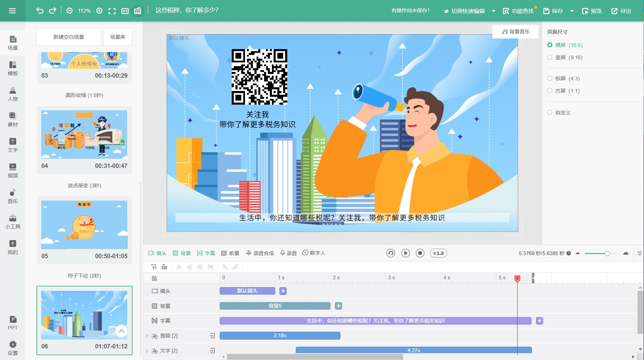Click 新建空白场景 button
The width and height of the screenshot is (644, 360).
[68, 37]
